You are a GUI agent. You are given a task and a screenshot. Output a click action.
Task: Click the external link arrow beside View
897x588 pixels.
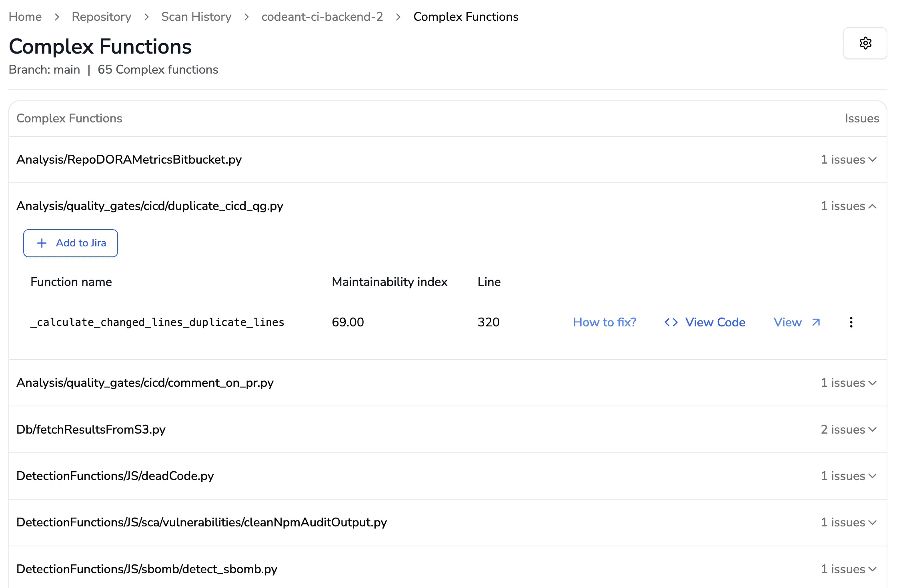pyautogui.click(x=816, y=322)
